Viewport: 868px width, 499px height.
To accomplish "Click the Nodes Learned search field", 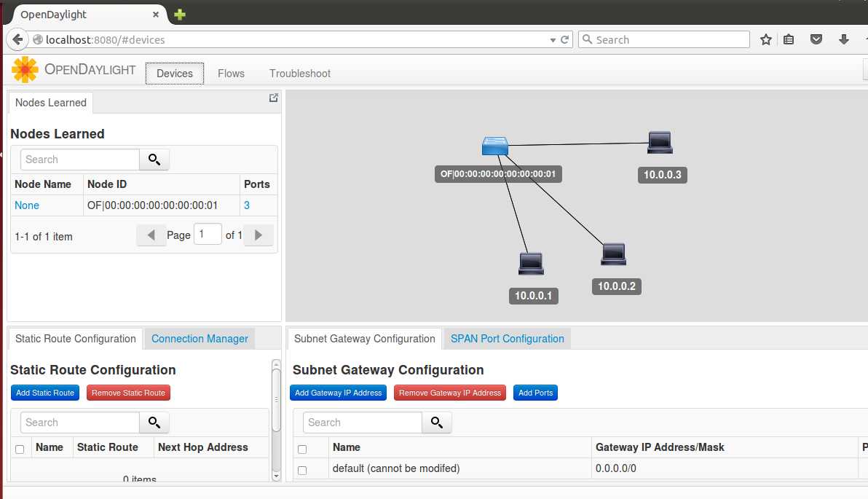I will click(79, 160).
